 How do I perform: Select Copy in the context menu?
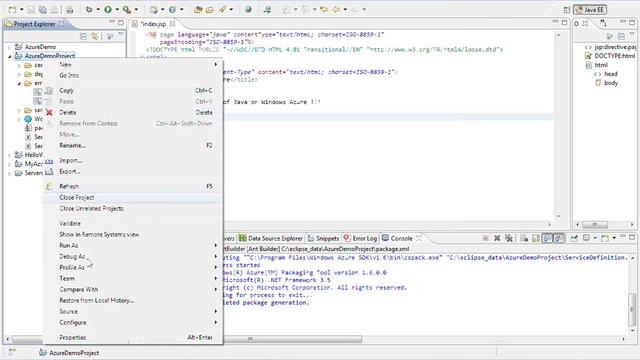(x=132, y=91)
